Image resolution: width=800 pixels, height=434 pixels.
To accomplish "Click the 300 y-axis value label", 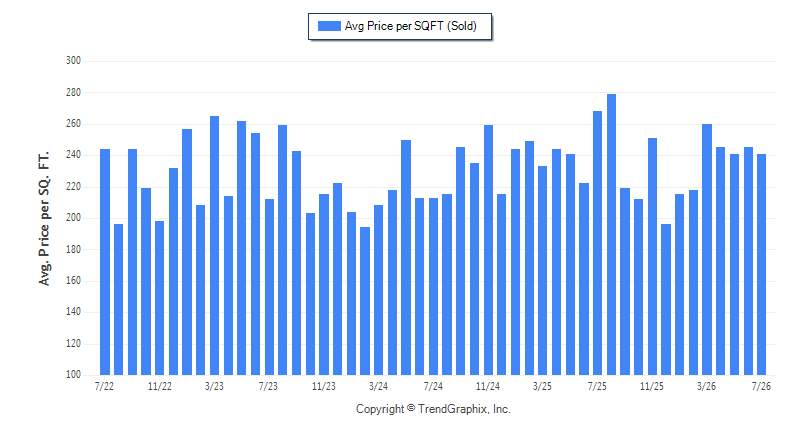I will click(73, 61).
